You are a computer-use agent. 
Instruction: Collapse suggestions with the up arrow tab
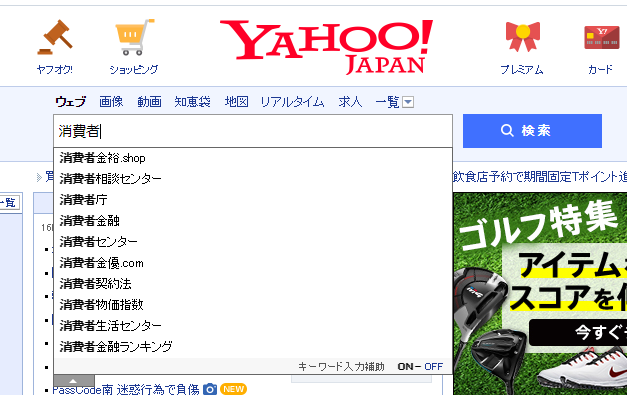click(74, 381)
